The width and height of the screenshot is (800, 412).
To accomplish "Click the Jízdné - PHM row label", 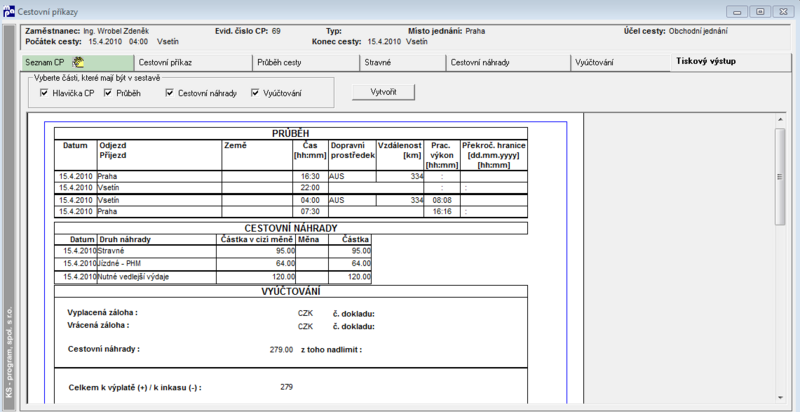I will point(119,264).
